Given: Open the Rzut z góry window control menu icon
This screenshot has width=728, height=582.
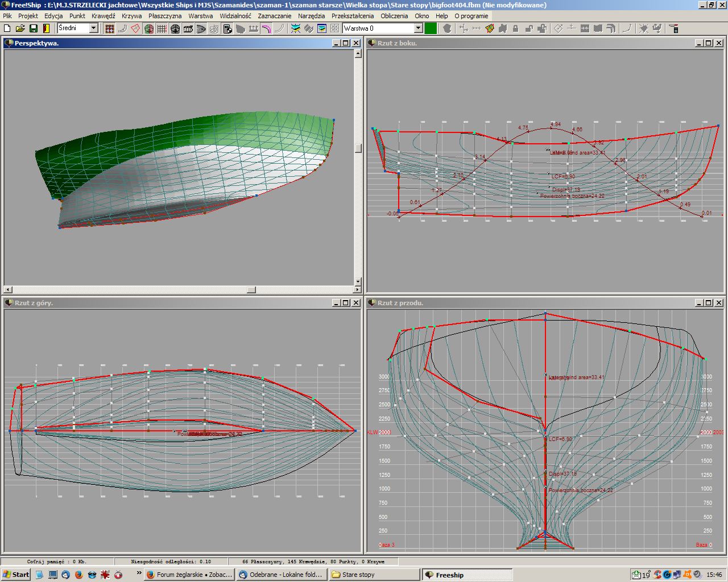Looking at the screenshot, I should point(9,303).
